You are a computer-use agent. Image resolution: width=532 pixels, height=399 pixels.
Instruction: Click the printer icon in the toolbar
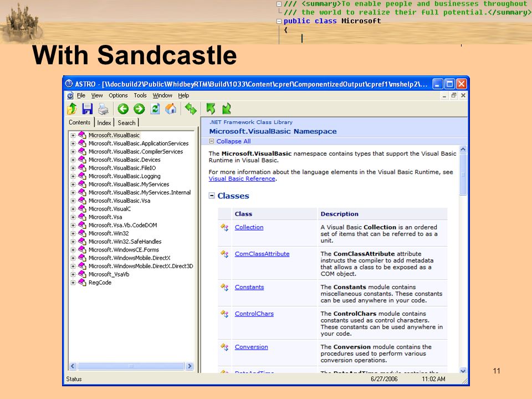[x=103, y=109]
